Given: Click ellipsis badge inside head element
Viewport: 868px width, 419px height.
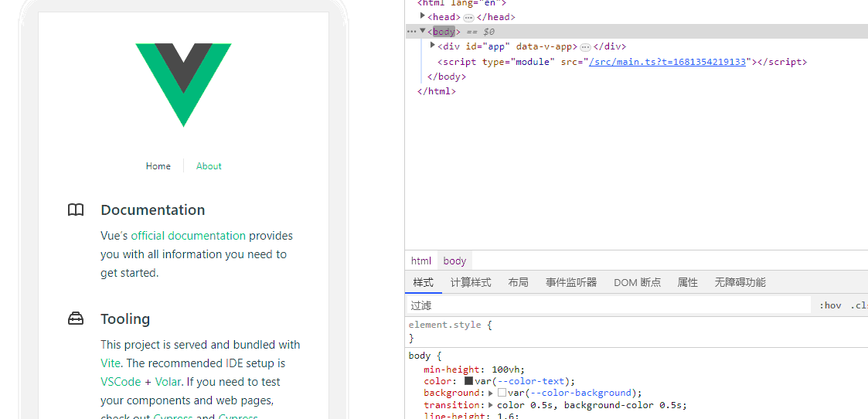Looking at the screenshot, I should 468,17.
